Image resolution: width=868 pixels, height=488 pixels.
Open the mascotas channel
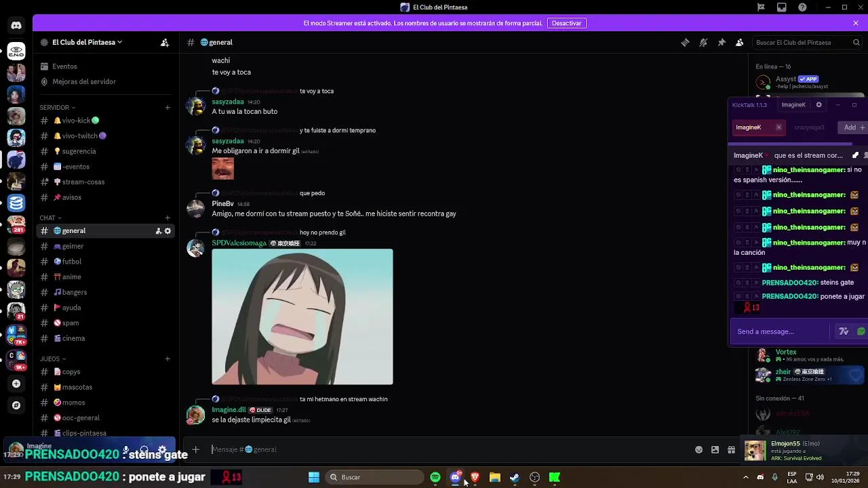click(x=105, y=387)
